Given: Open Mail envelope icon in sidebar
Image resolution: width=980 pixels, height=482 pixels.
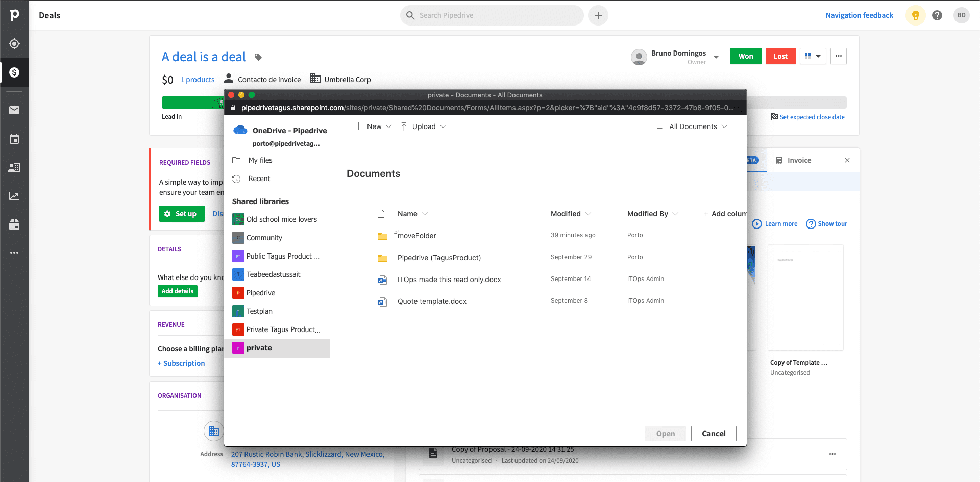Looking at the screenshot, I should coord(14,110).
